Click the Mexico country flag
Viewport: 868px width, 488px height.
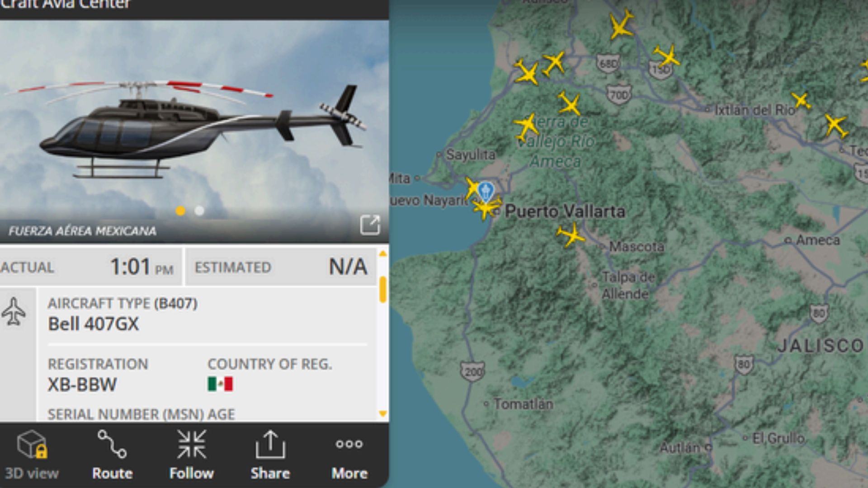[x=220, y=384]
